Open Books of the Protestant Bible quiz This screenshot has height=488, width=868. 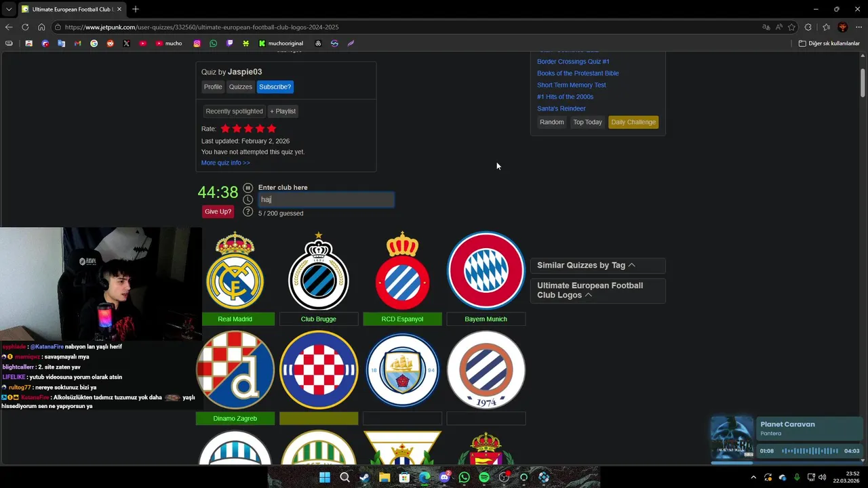click(578, 73)
